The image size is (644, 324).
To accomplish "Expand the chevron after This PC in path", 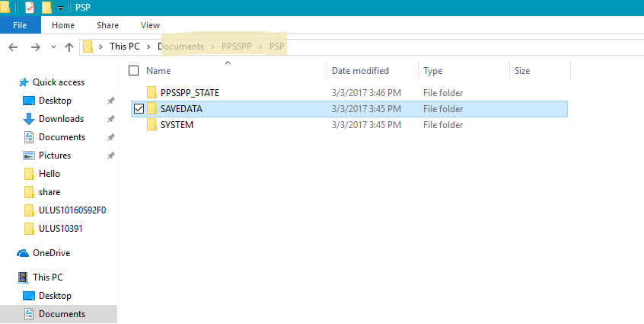I will click(148, 47).
